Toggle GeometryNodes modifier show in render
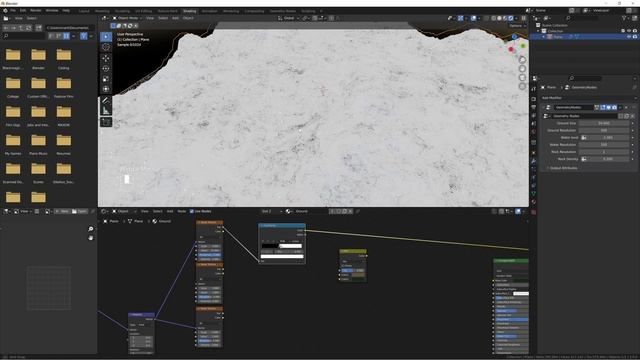Image resolution: width=640 pixels, height=360 pixels. coord(614,107)
